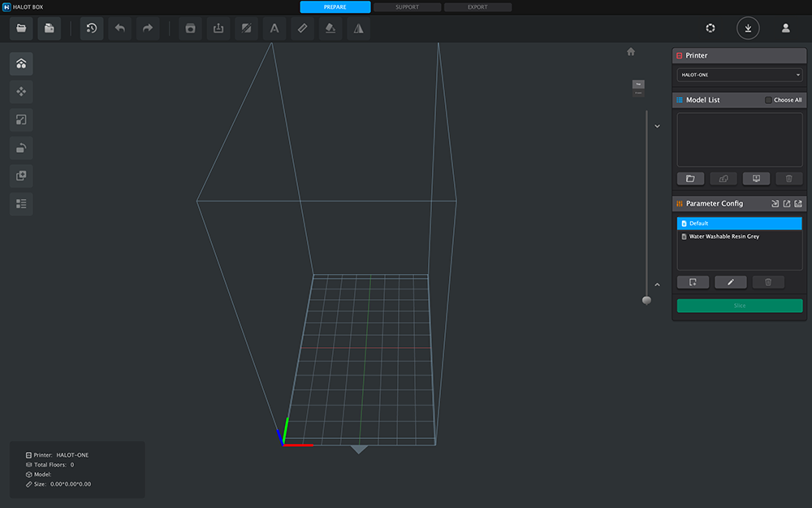Select the clone copy tool in sidebar
812x508 pixels.
[21, 176]
